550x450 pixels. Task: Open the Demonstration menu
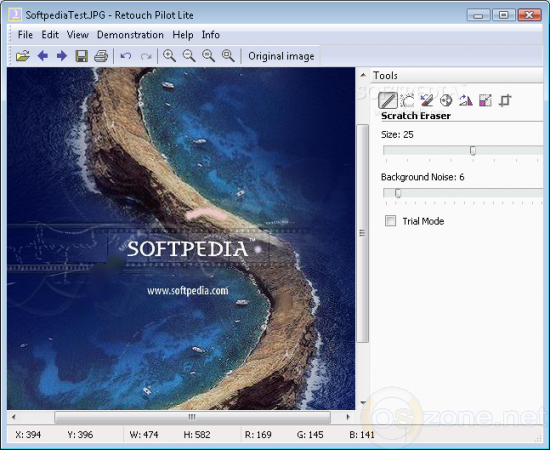[130, 35]
